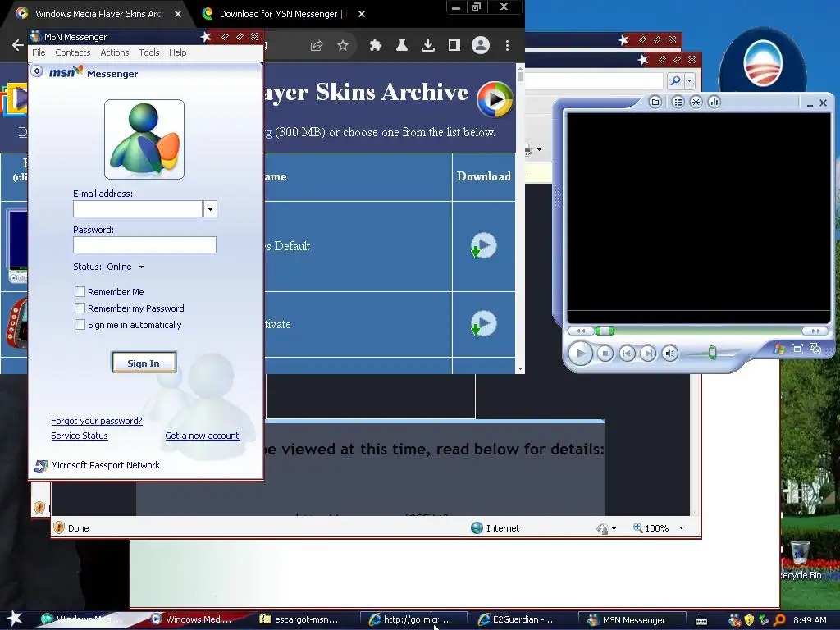Open the Contacts menu

pyautogui.click(x=73, y=52)
